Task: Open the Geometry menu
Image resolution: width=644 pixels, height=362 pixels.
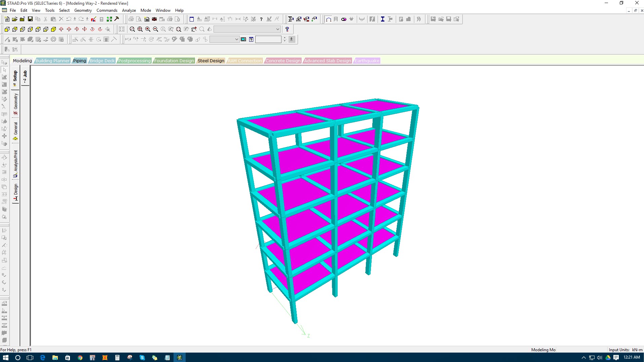Action: [x=83, y=10]
